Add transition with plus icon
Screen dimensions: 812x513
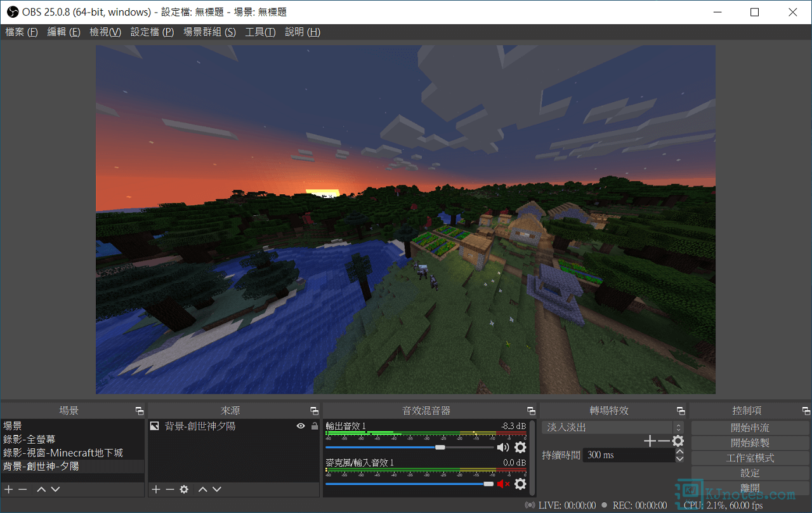click(649, 441)
